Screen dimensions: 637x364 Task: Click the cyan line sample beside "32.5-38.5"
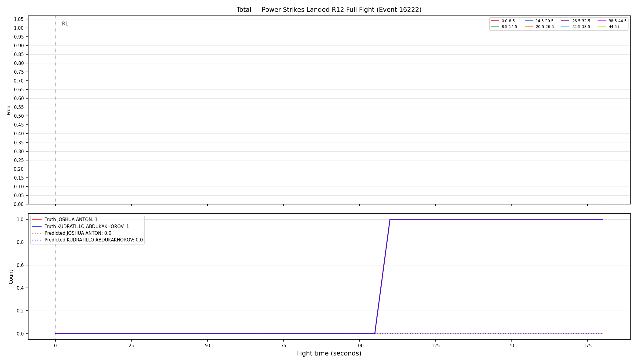[x=565, y=27]
